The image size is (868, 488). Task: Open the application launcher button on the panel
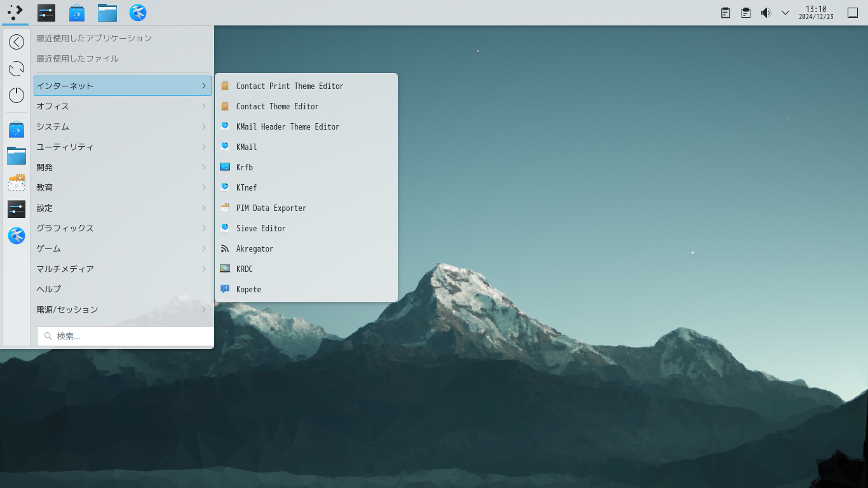coord(15,12)
